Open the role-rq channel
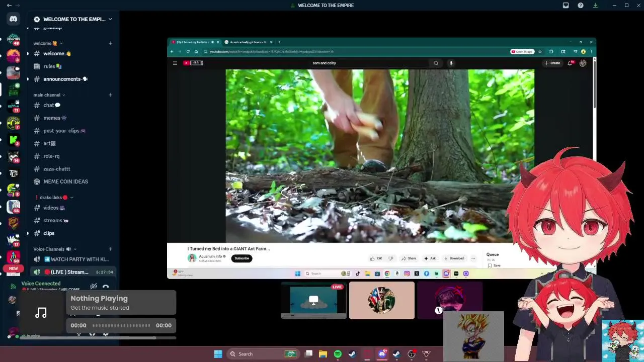 click(73, 156)
